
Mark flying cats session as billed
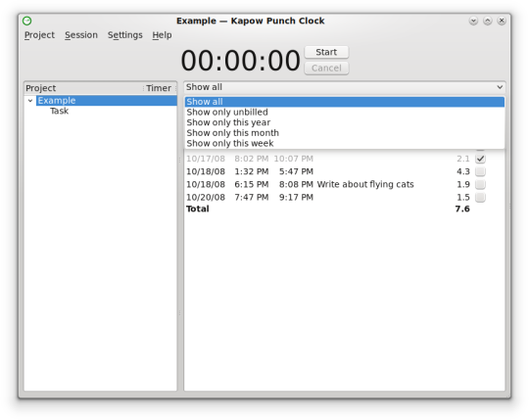[x=480, y=184]
